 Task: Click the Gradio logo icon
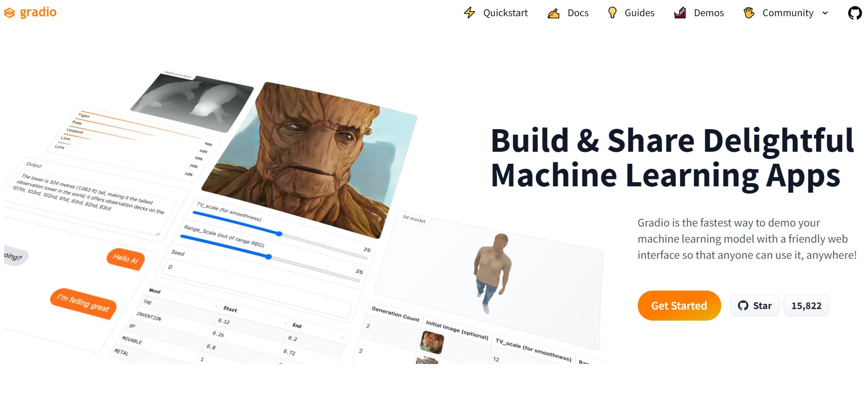click(9, 13)
